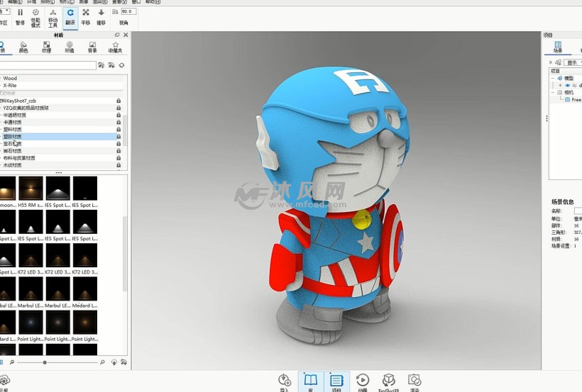582x392 pixels.
Task: Open the 显示 (Show) dropdown in scene panel
Action: [x=572, y=62]
